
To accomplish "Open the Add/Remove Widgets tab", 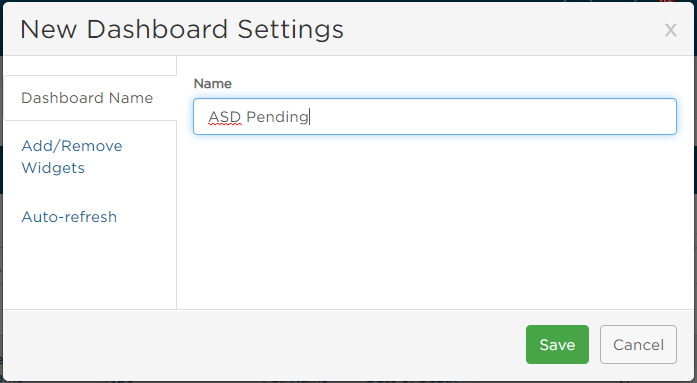I will [x=72, y=157].
